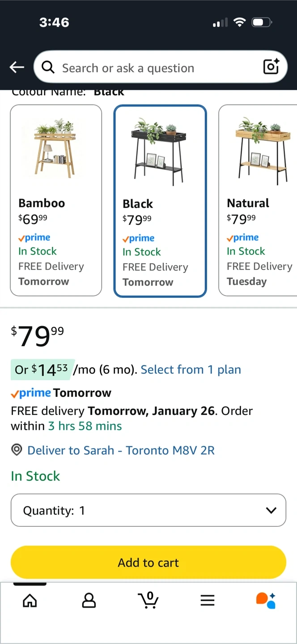
Task: Open the shopping cart icon
Action: [148, 600]
